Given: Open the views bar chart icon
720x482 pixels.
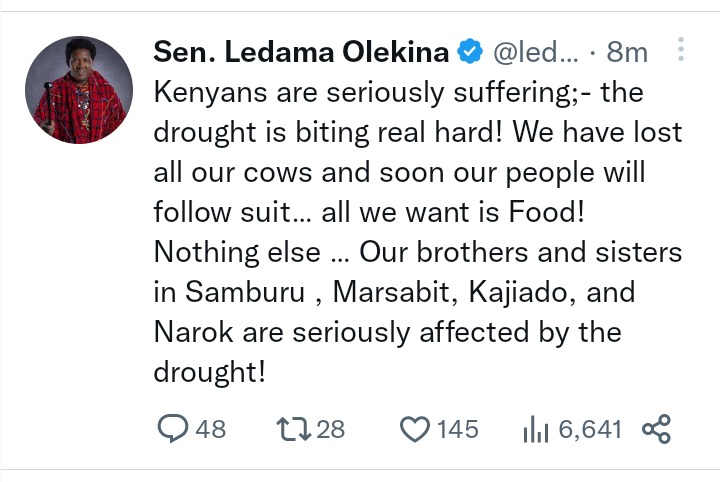Looking at the screenshot, I should (x=535, y=429).
